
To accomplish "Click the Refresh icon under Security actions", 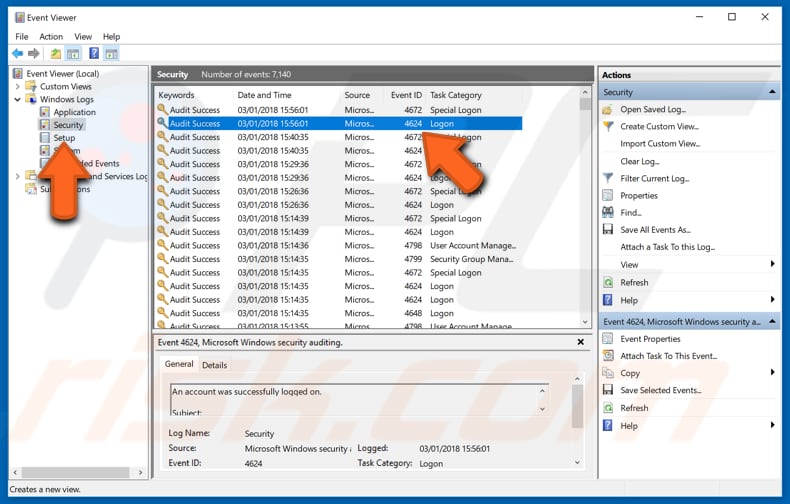I will (x=608, y=282).
